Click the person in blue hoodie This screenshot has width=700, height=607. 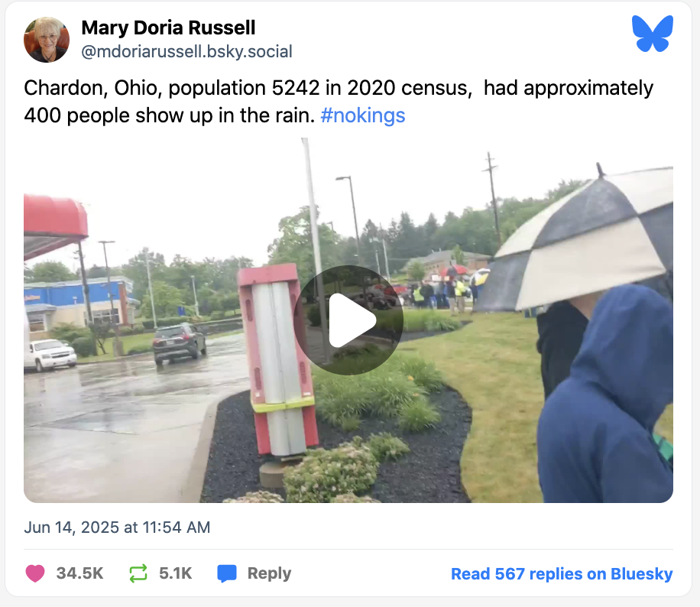pos(605,393)
